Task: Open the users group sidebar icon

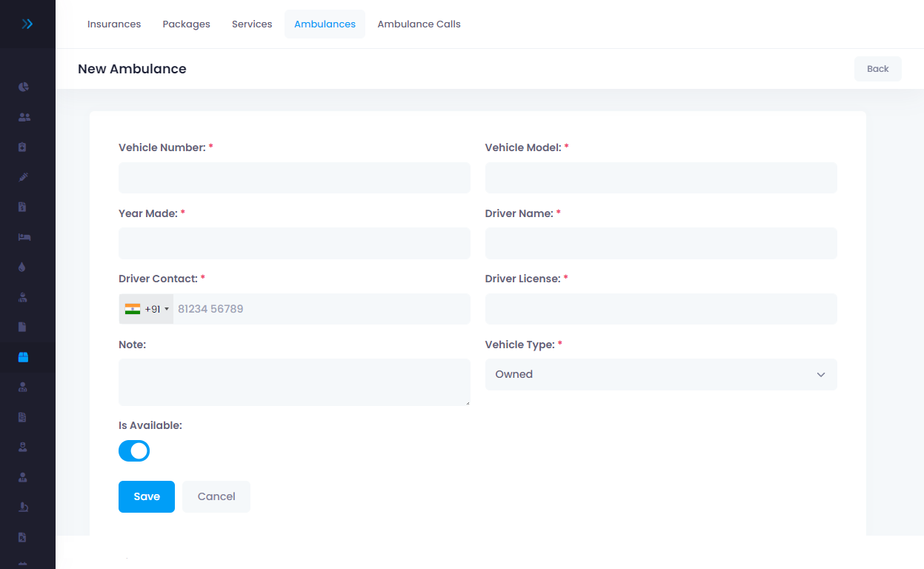Action: [24, 117]
